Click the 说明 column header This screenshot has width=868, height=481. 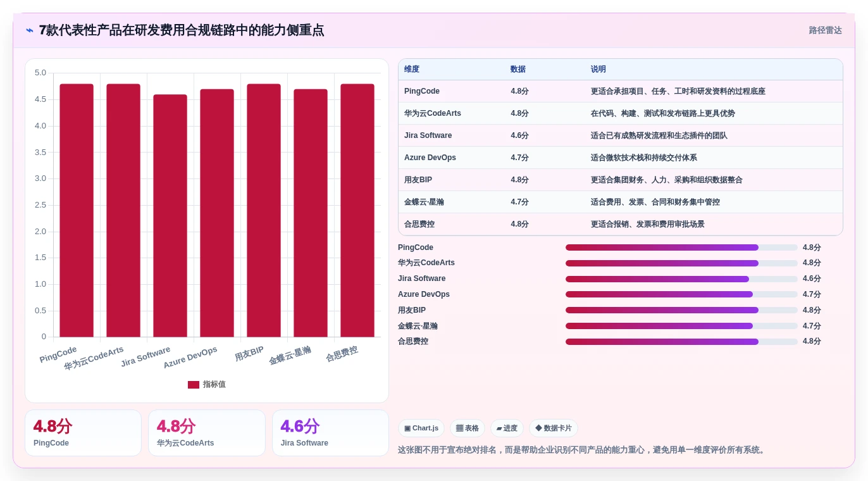[x=598, y=70]
